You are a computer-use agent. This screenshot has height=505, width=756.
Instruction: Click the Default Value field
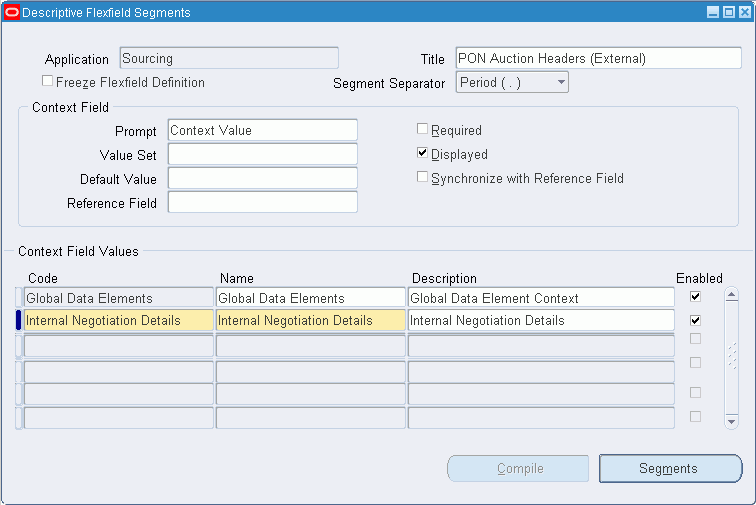click(x=262, y=178)
